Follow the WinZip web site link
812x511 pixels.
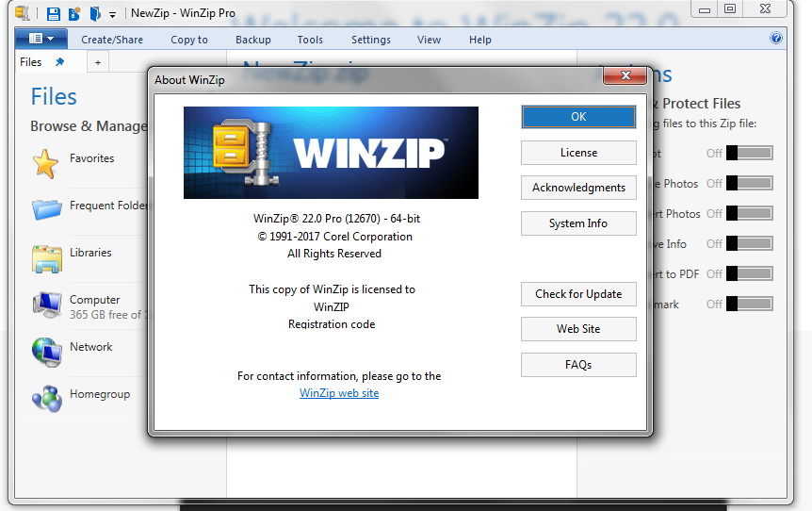pyautogui.click(x=339, y=393)
